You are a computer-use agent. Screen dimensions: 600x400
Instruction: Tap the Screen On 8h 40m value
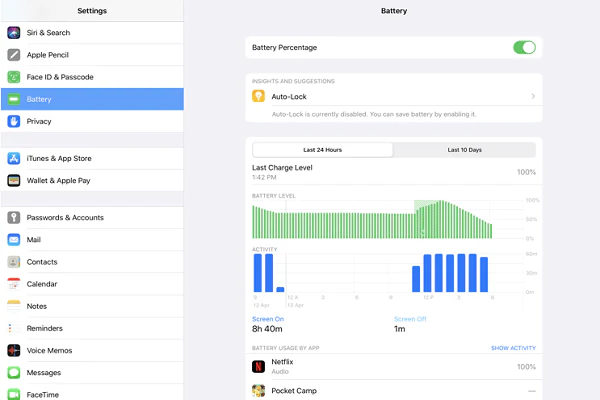coord(267,329)
